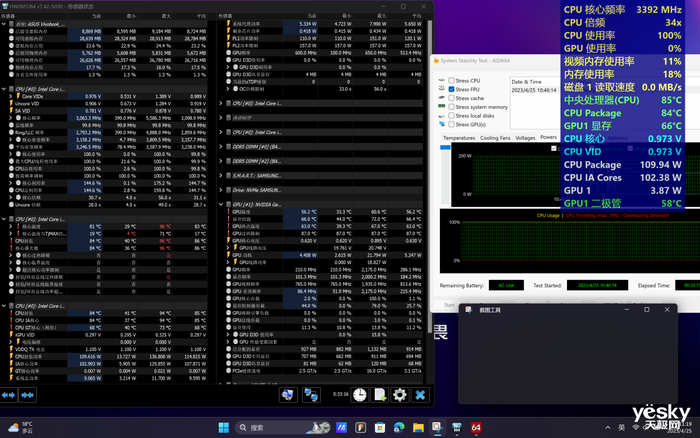Viewport: 700px width, 438px height.
Task: Close sensors with blue X icon
Action: point(420,395)
